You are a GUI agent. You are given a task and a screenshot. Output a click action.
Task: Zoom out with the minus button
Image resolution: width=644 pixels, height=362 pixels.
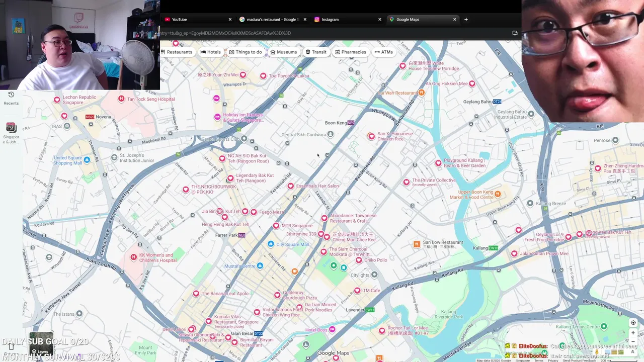coord(633,342)
